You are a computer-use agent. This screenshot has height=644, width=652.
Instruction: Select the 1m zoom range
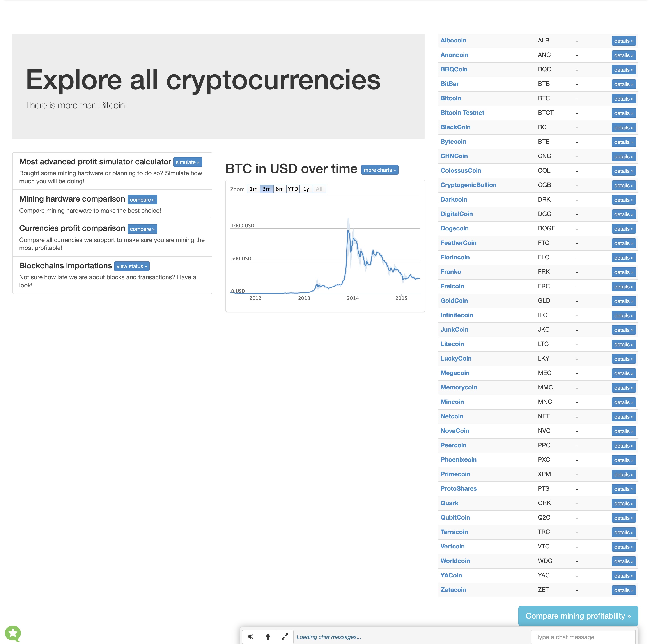(253, 189)
